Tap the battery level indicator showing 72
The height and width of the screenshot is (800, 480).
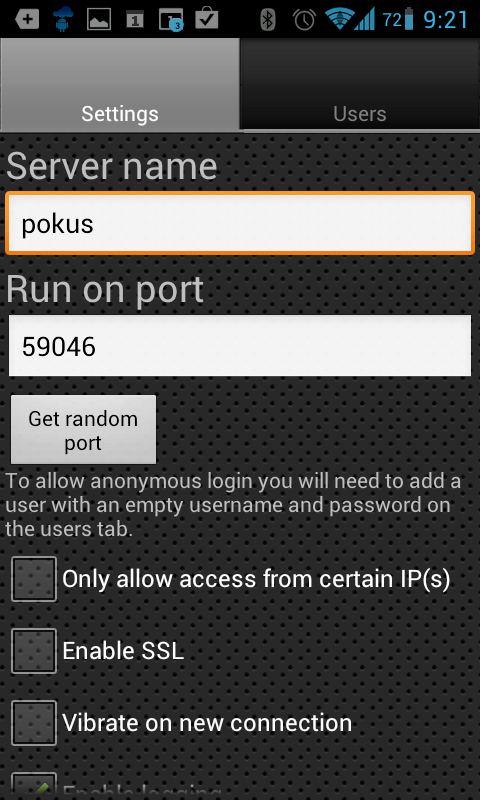click(399, 19)
